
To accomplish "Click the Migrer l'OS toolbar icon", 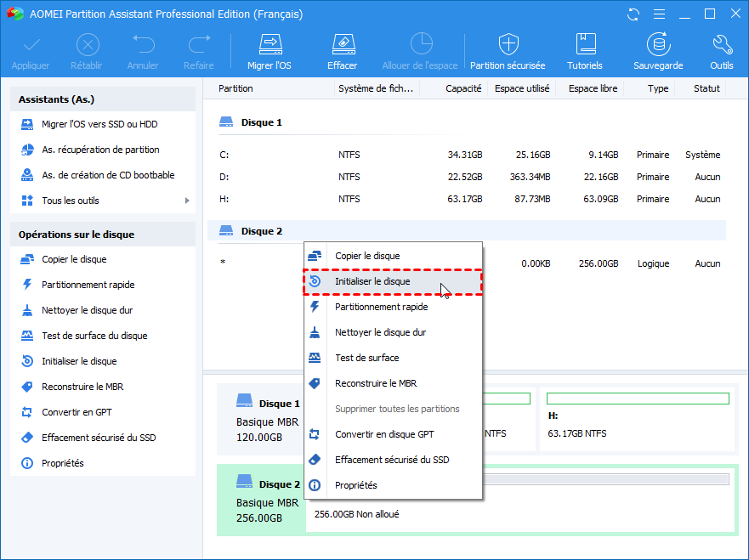I will tap(270, 44).
